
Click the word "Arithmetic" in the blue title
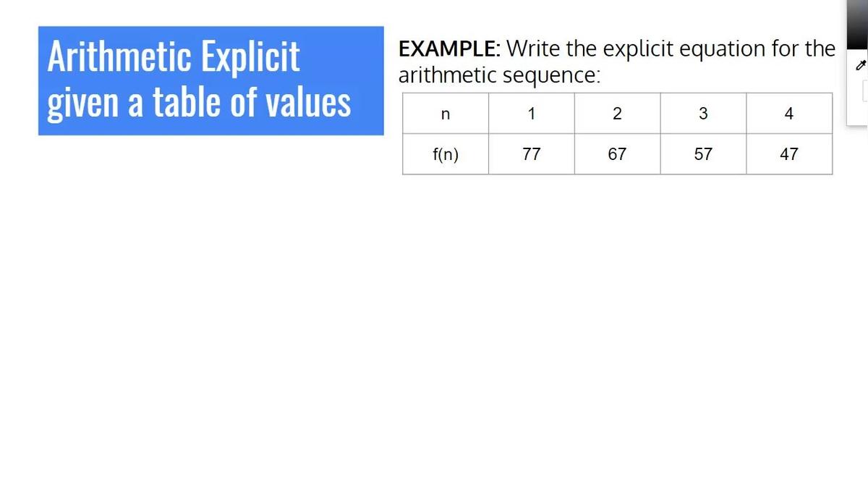point(118,56)
